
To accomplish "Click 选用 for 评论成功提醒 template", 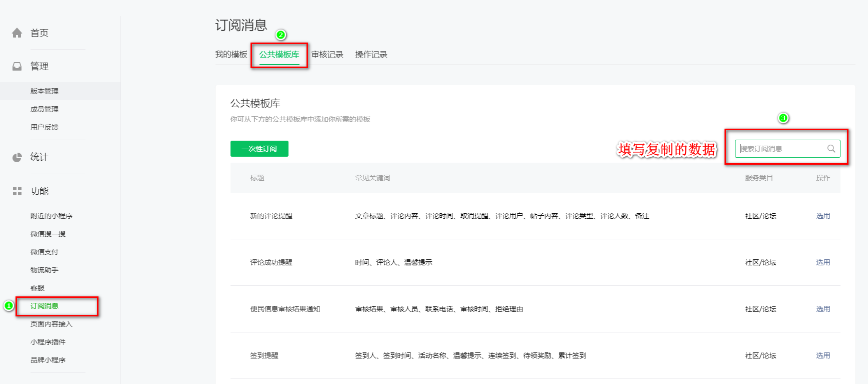I will tap(822, 262).
